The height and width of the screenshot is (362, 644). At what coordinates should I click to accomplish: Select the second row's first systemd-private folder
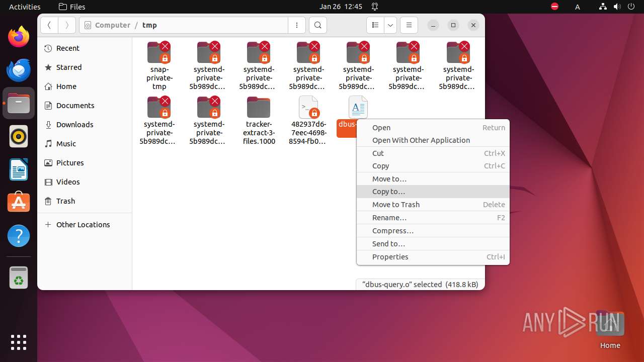point(159,121)
